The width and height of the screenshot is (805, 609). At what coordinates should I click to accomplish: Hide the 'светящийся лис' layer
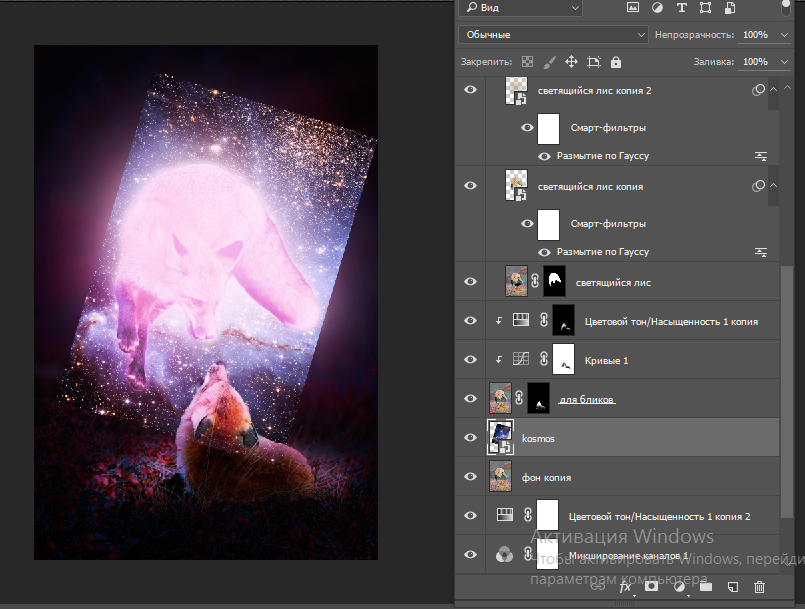470,281
